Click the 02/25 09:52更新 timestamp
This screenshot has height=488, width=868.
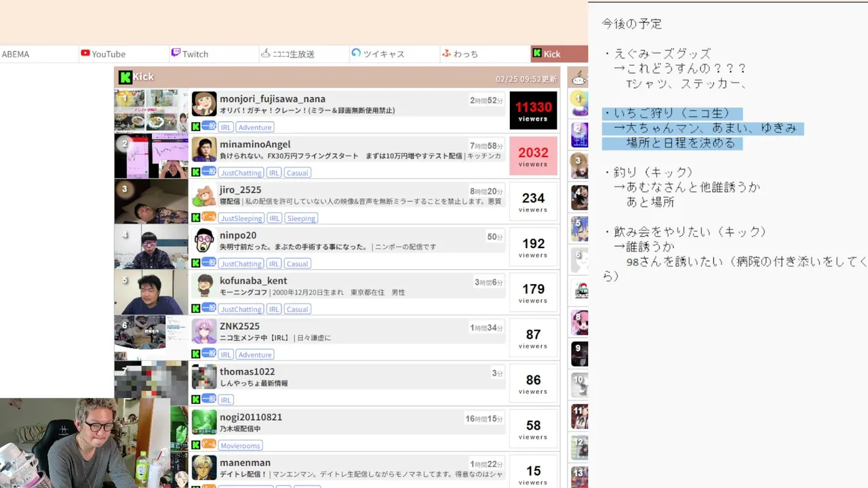pos(526,79)
